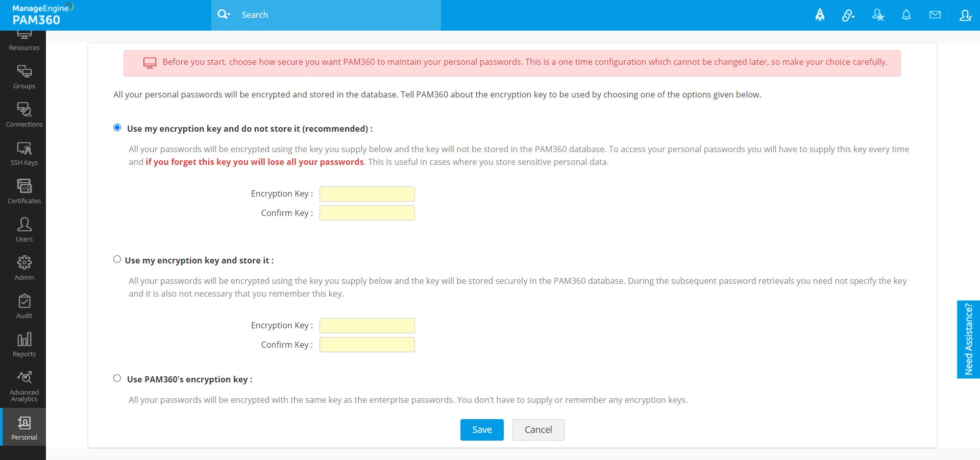
Task: Open the Connections sidebar section
Action: tap(24, 115)
